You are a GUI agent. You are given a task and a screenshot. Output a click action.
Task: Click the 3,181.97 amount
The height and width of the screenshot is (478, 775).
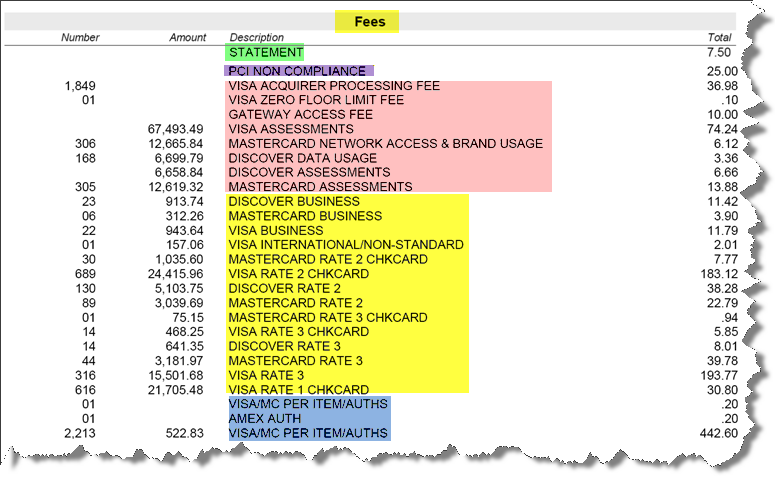[179, 361]
